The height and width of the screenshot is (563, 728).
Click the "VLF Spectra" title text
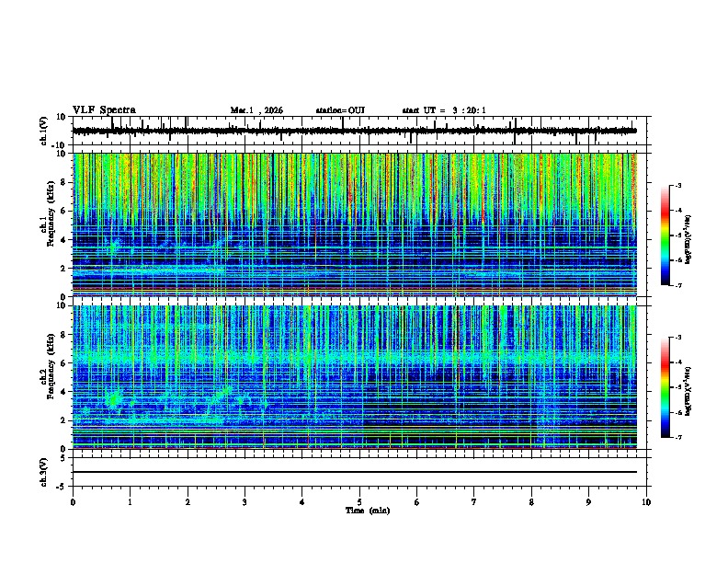pyautogui.click(x=104, y=110)
